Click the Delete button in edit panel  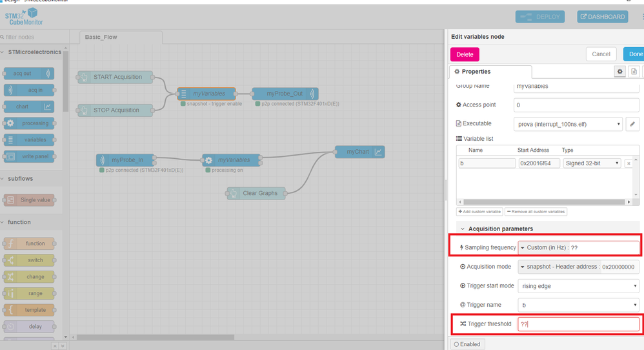click(465, 54)
